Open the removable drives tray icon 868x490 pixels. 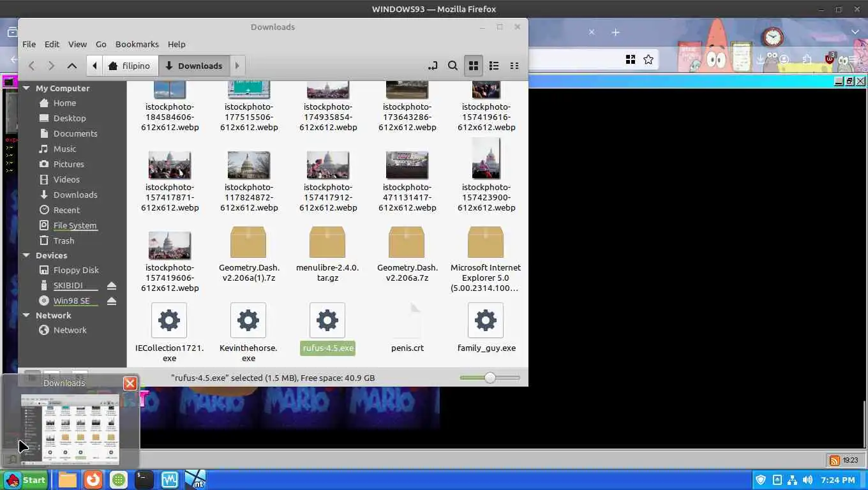tap(777, 480)
